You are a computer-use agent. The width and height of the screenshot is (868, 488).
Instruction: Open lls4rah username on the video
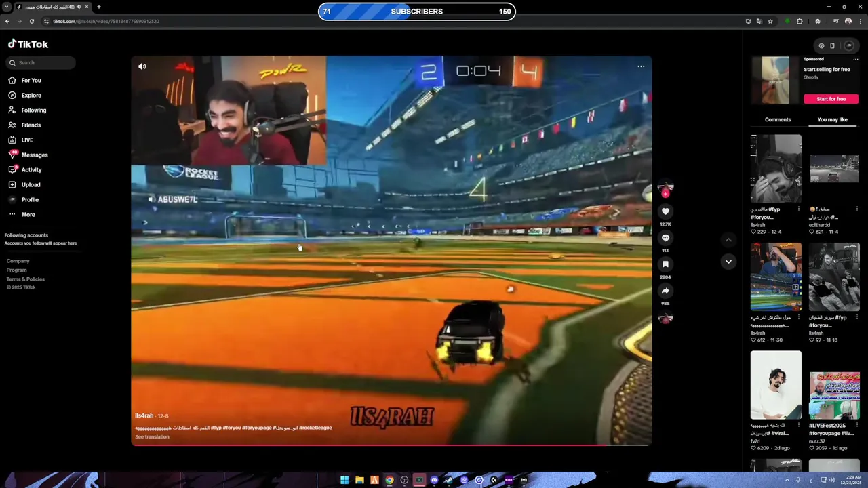pyautogui.click(x=144, y=415)
